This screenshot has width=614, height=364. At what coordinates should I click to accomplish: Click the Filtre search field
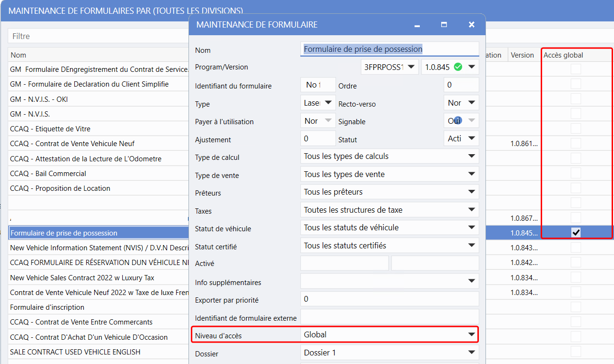click(95, 36)
